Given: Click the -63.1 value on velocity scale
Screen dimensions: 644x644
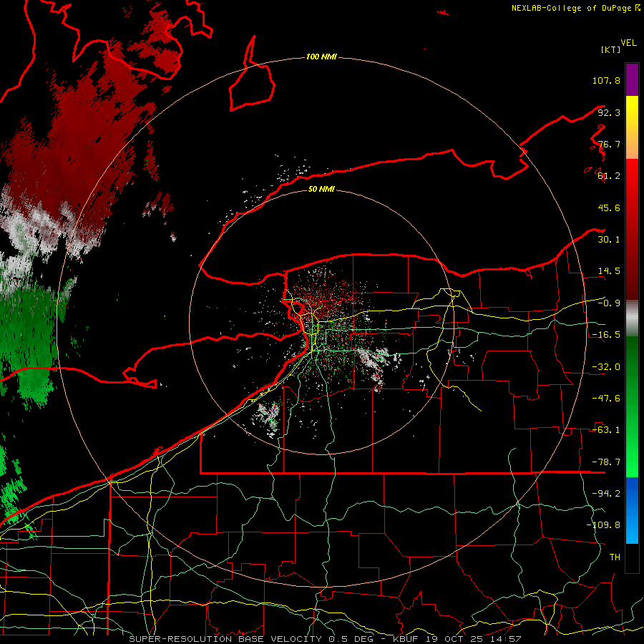Looking at the screenshot, I should tap(606, 430).
